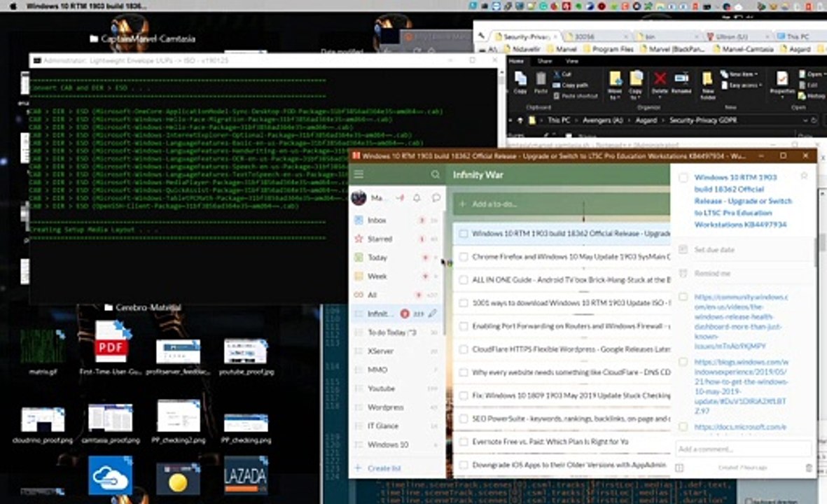Click the Add a to-do input field
The height and width of the screenshot is (504, 827).
click(562, 204)
